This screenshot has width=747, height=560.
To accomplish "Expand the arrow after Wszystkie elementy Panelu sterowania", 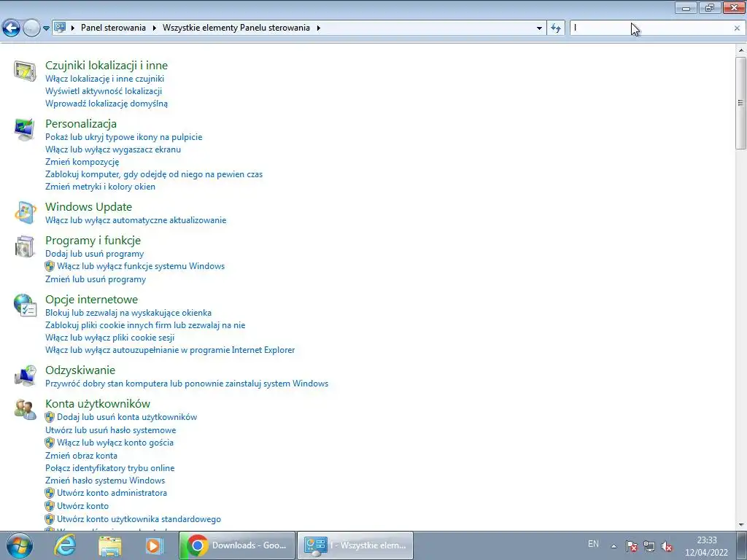I will pos(319,28).
